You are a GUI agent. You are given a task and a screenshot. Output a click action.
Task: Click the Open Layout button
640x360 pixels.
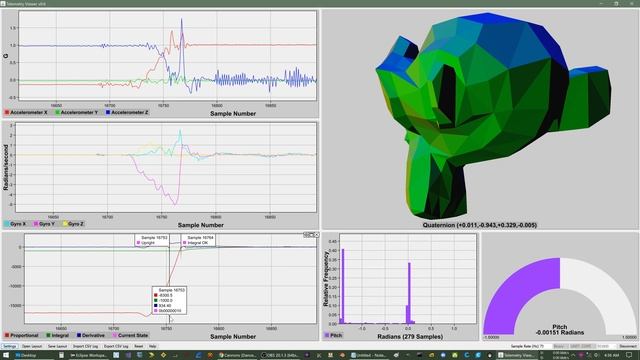[32, 346]
